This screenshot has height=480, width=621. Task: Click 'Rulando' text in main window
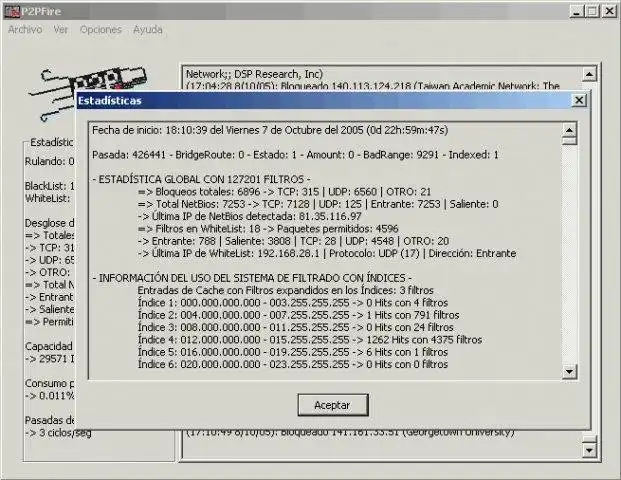point(50,161)
